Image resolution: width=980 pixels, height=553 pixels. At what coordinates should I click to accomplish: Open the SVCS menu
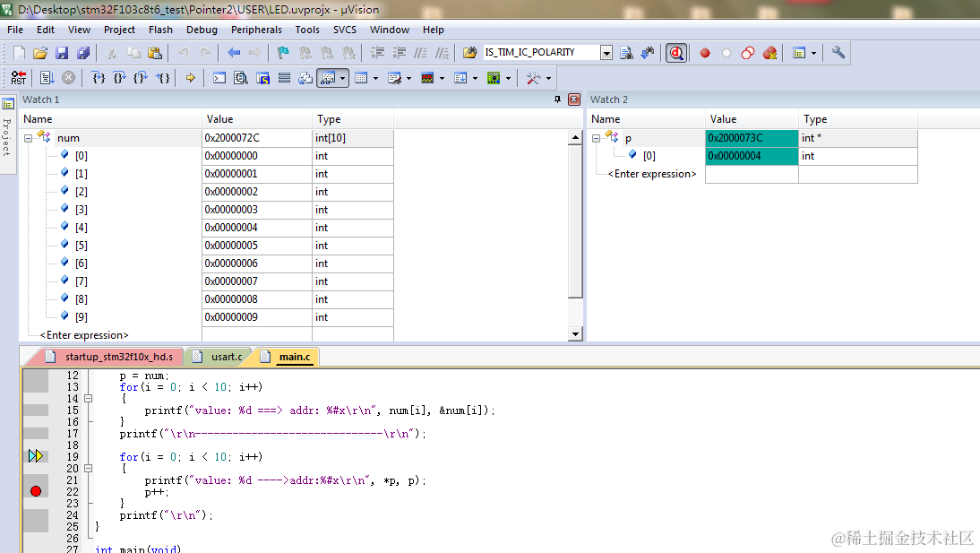tap(344, 30)
